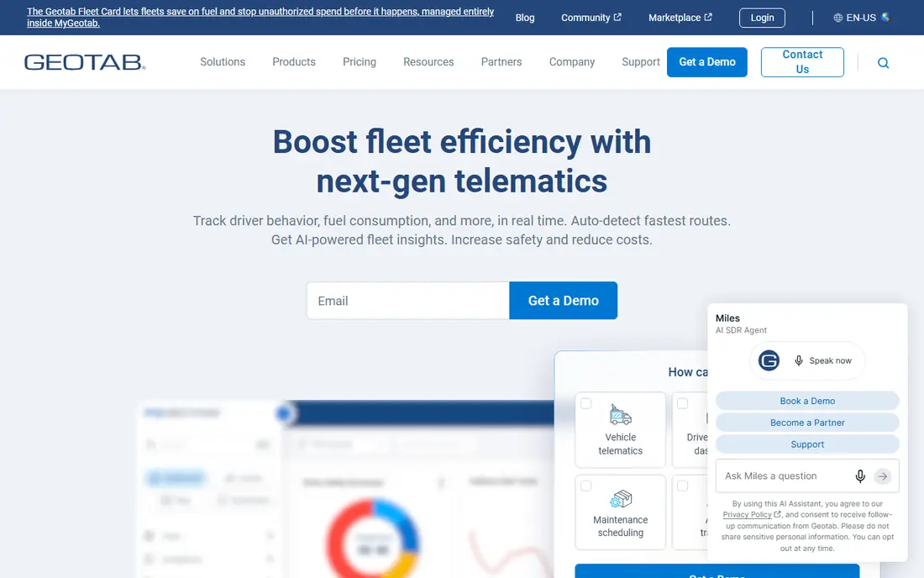The width and height of the screenshot is (924, 578).
Task: Check the Vehicle telematics checkbox
Action: click(x=585, y=403)
